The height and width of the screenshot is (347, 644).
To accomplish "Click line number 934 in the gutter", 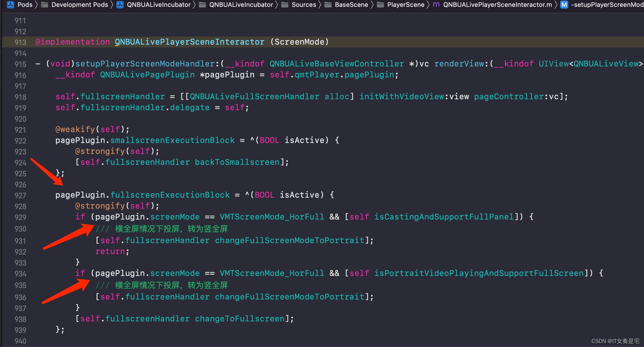I will [20, 274].
